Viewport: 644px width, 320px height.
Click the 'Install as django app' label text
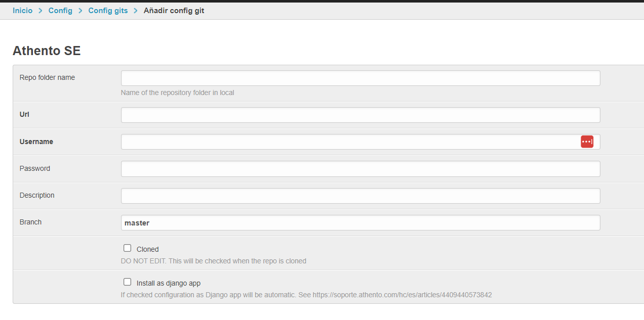pos(169,283)
